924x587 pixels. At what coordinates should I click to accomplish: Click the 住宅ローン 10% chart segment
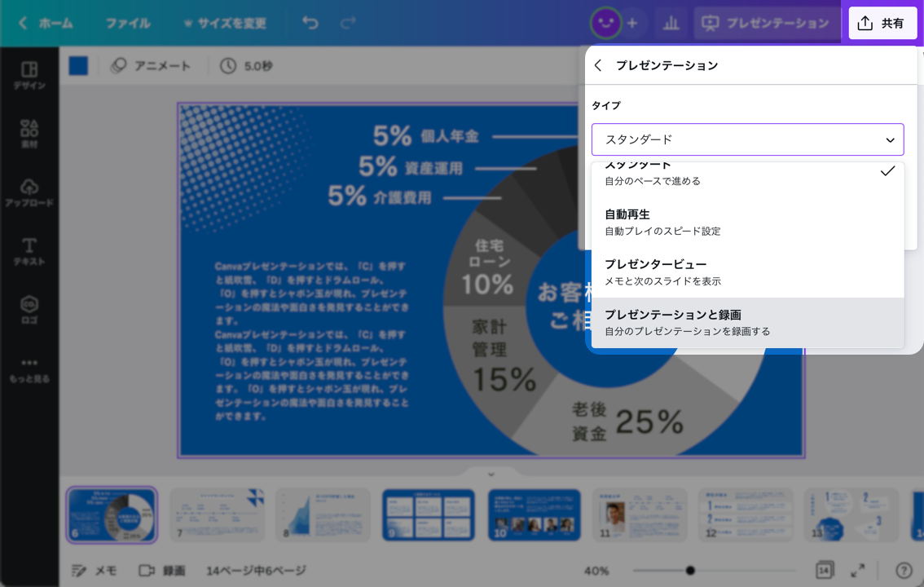tap(489, 267)
